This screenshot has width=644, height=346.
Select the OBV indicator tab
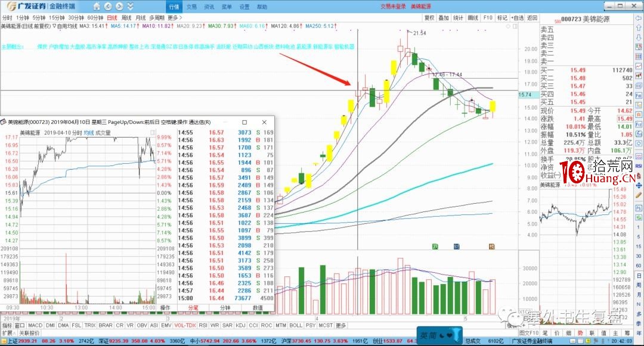(x=142, y=326)
